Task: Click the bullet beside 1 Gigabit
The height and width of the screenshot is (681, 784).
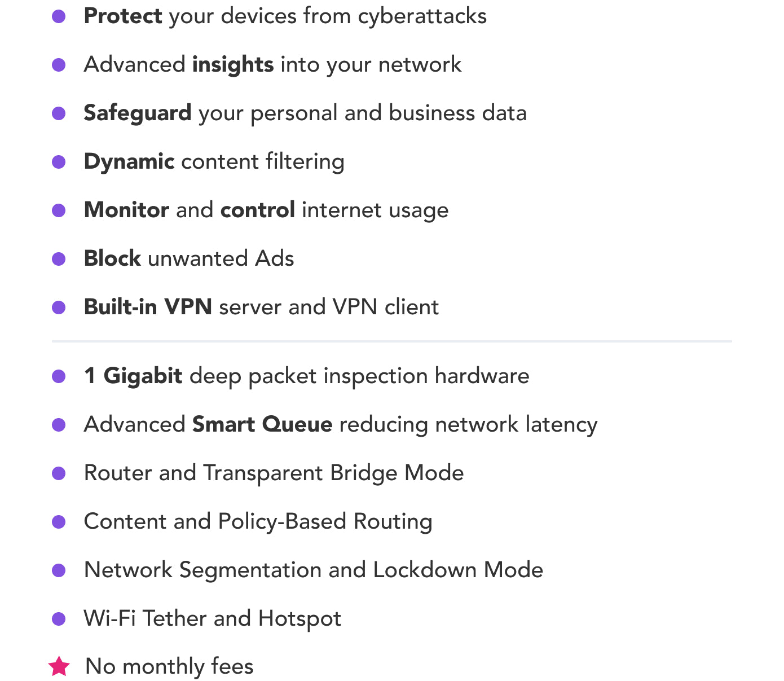Action: pyautogui.click(x=59, y=376)
